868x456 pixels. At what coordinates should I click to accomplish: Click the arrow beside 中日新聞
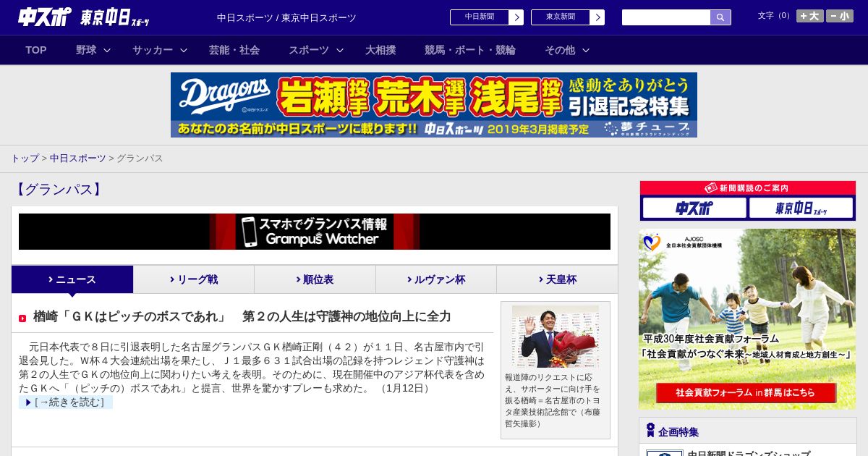pos(516,17)
